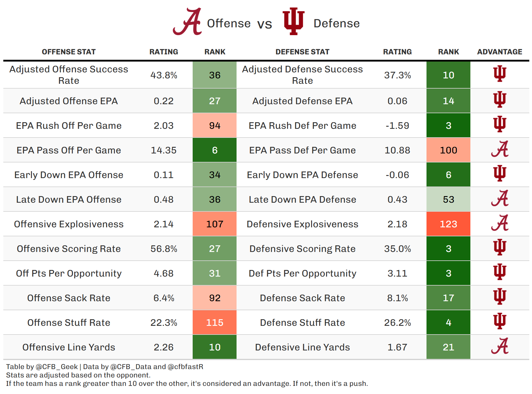The height and width of the screenshot is (394, 532).
Task: Click the Alabama advantage logo in Late Down row
Action: pos(500,199)
